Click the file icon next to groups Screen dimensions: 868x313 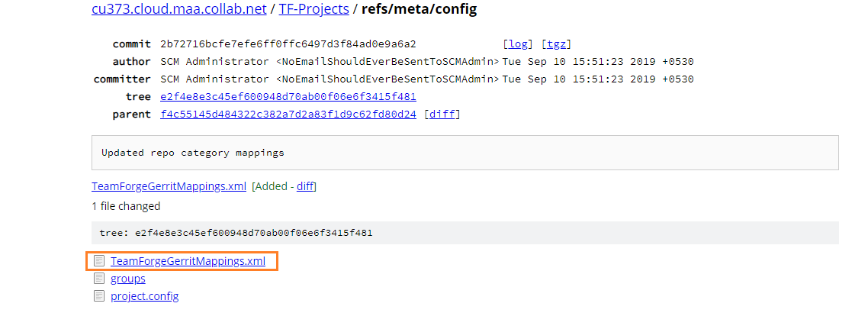point(98,278)
